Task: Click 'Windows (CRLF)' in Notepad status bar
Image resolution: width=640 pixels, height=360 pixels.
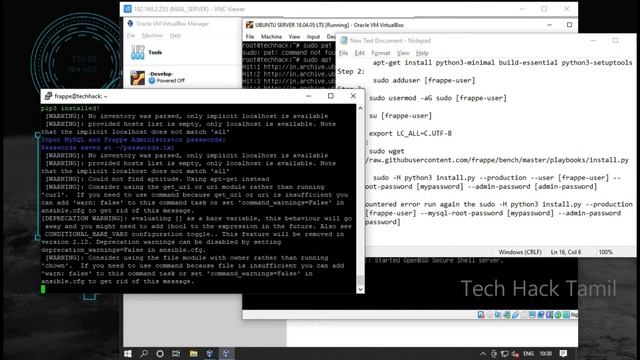Action: 520,252
